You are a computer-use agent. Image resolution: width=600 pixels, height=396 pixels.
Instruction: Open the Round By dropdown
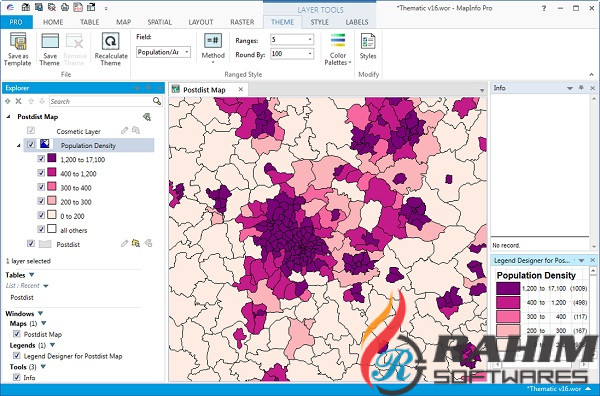click(310, 54)
